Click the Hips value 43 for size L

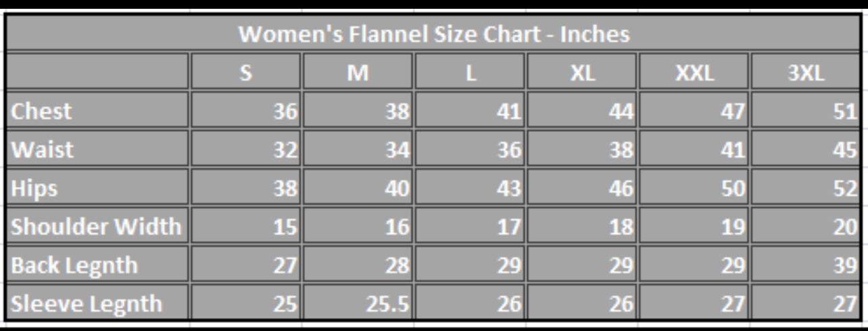click(x=471, y=188)
